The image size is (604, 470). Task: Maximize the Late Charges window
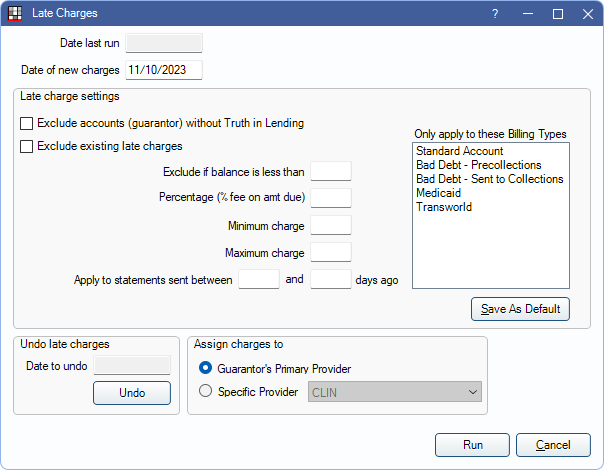(x=558, y=14)
